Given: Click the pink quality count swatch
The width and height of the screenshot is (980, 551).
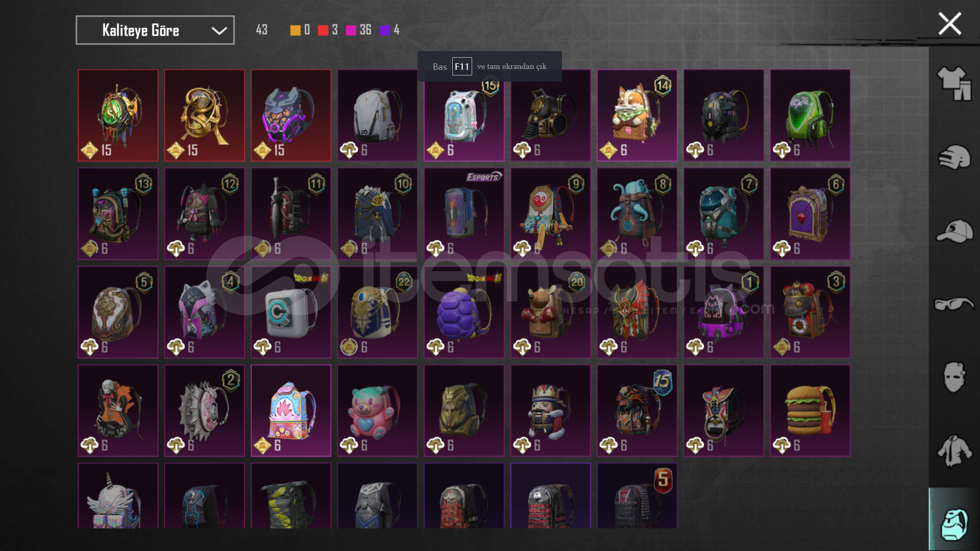Looking at the screenshot, I should (351, 30).
